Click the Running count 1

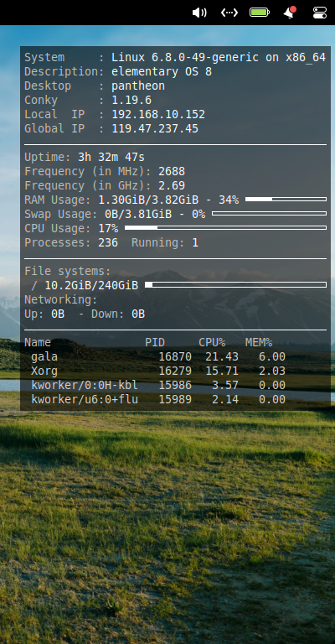pos(195,242)
